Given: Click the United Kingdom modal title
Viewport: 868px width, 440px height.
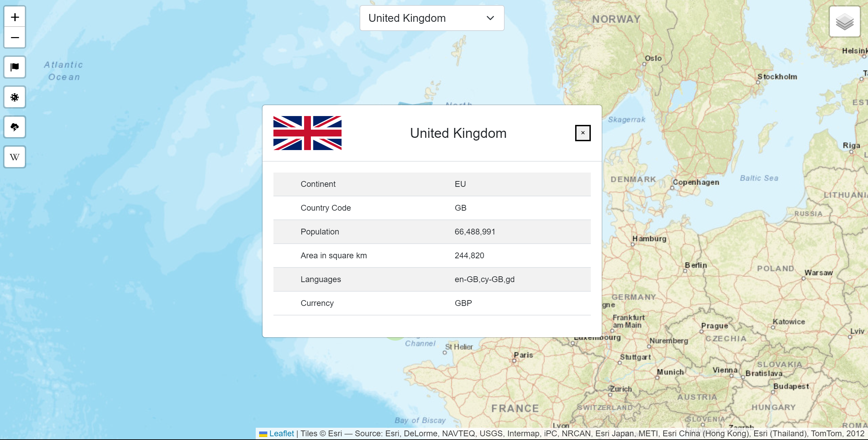Looking at the screenshot, I should 458,133.
